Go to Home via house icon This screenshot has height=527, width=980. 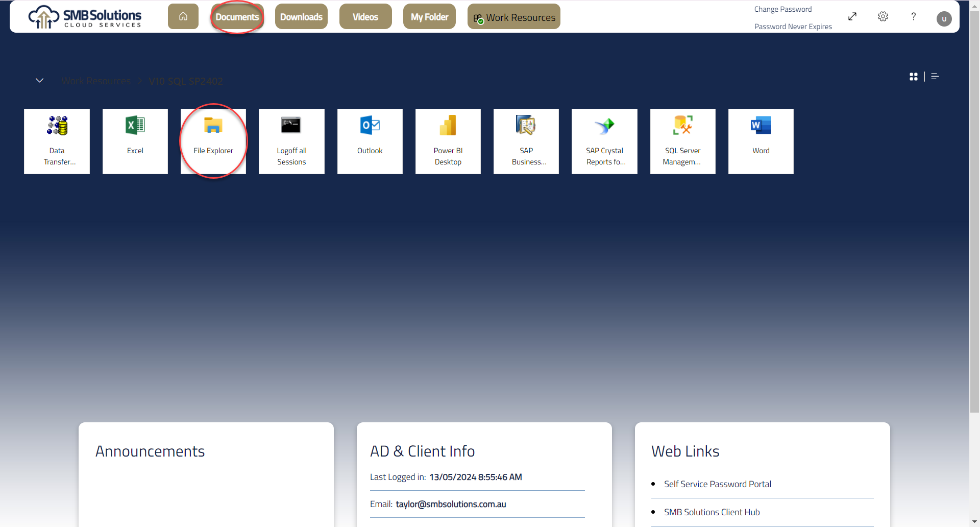point(183,16)
